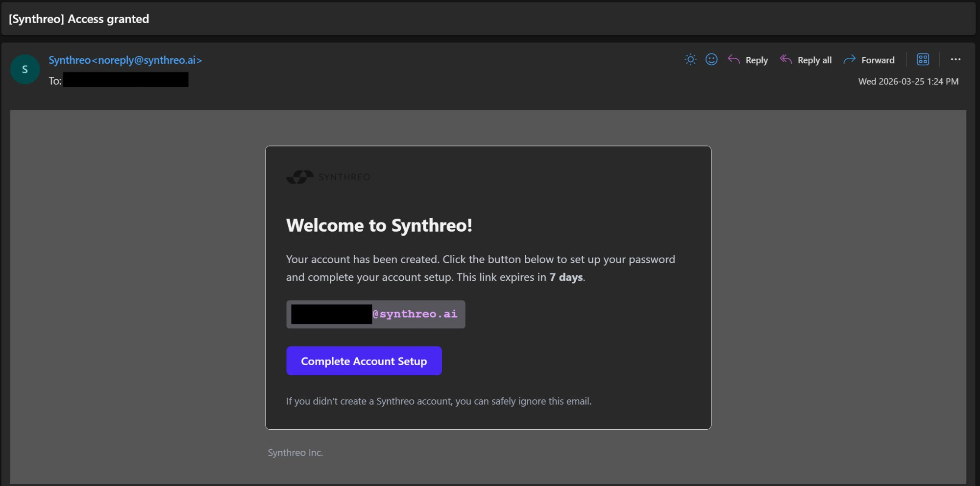Click Complete Account Setup

364,361
